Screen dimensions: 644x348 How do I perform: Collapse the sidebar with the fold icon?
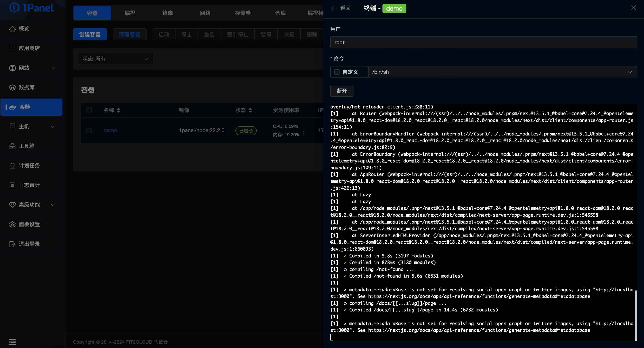(x=12, y=342)
